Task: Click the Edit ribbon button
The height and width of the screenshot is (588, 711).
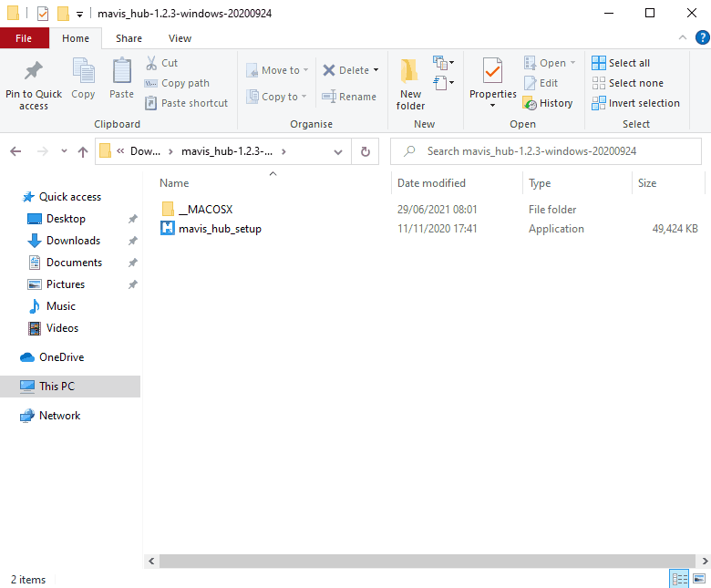Action: (x=541, y=84)
